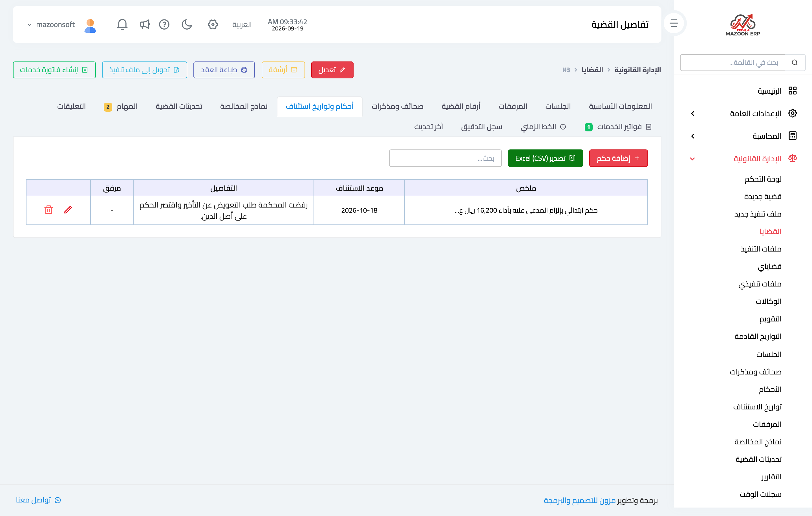The height and width of the screenshot is (516, 812).
Task: Switch to the الجلسات tab
Action: click(558, 107)
